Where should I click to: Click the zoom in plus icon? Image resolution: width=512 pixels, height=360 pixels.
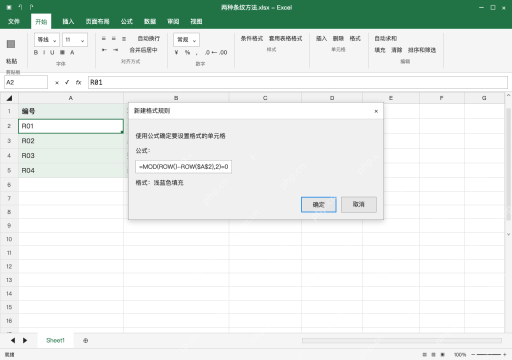(505, 355)
